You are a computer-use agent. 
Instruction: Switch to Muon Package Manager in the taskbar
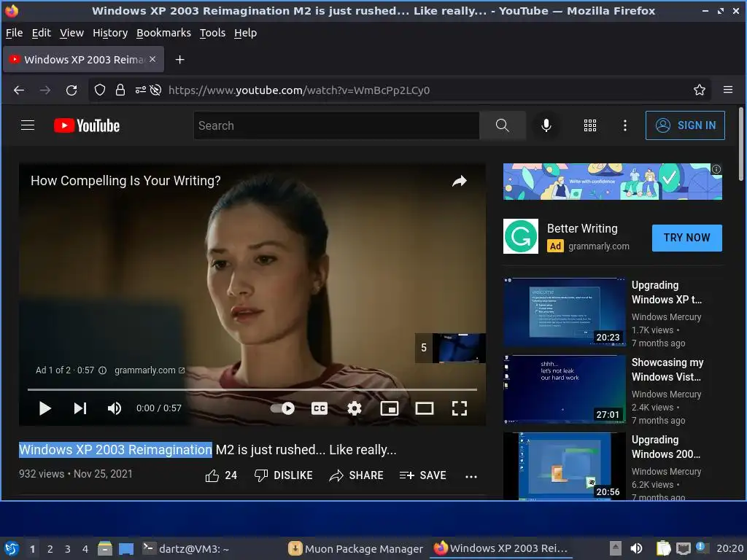(356, 548)
